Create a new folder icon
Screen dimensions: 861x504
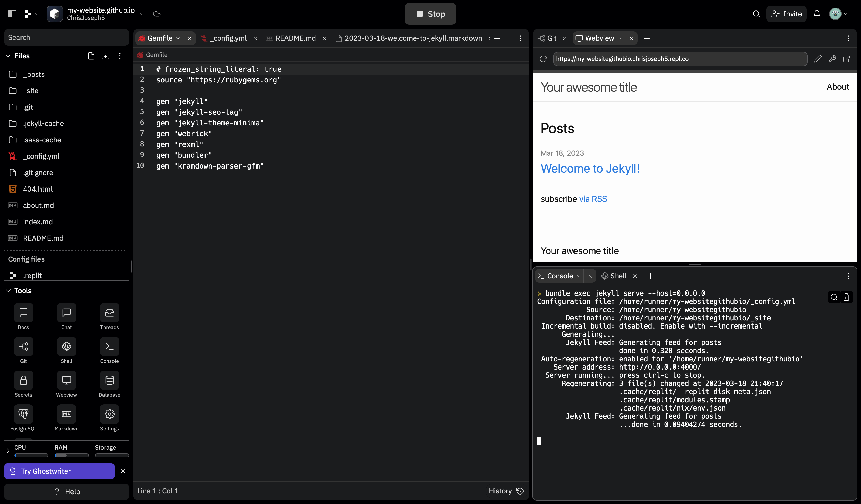point(106,56)
